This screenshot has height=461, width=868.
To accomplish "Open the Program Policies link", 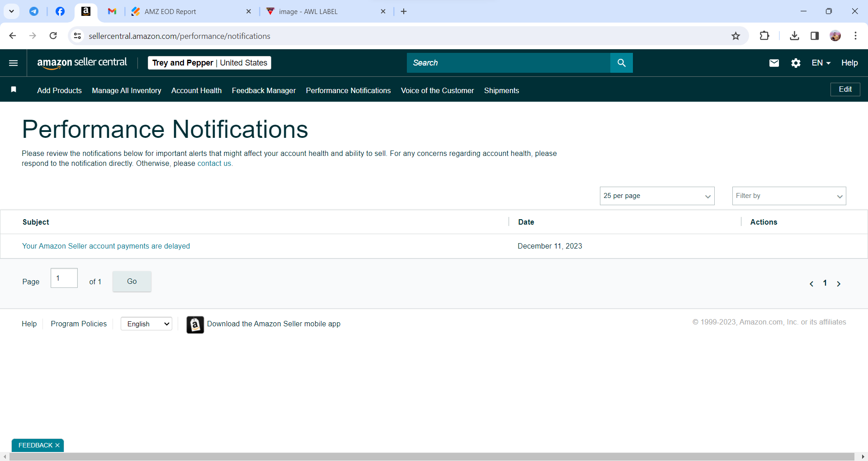I will coord(79,324).
